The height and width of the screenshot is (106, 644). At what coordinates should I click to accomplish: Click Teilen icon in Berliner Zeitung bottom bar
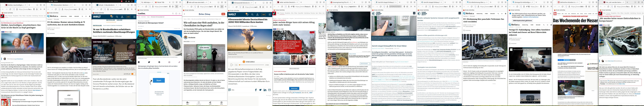point(210,103)
